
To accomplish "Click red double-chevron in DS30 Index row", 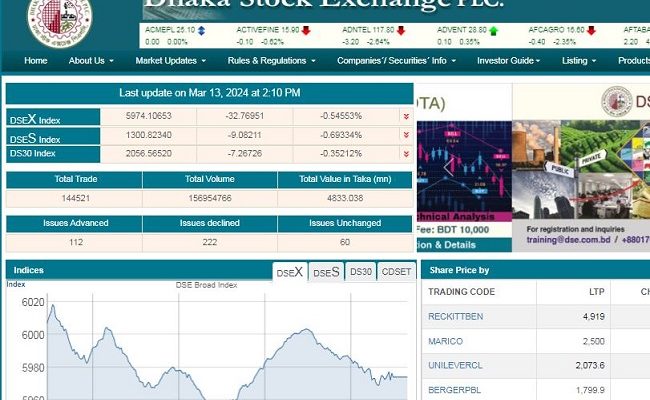I will [405, 153].
